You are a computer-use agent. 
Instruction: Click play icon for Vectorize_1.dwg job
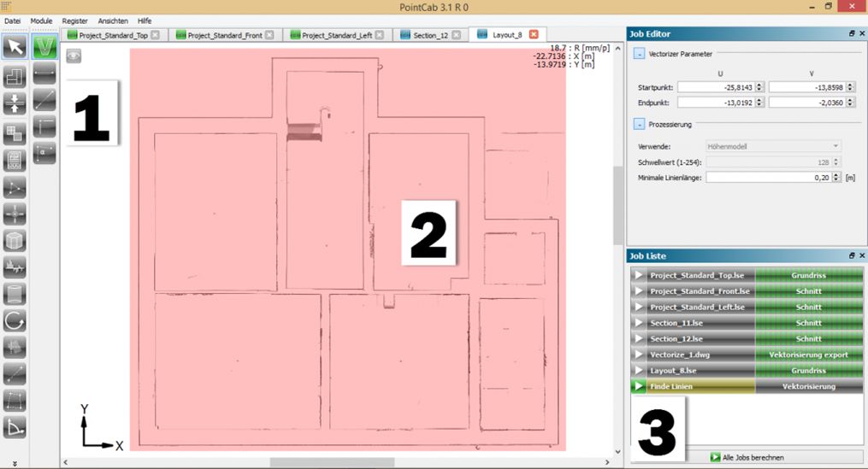[638, 355]
